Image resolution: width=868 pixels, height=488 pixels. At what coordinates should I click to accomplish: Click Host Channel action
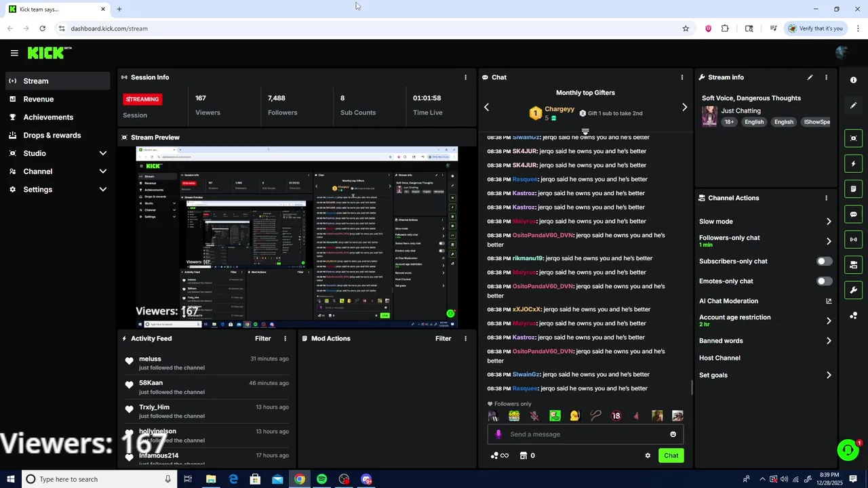point(719,358)
